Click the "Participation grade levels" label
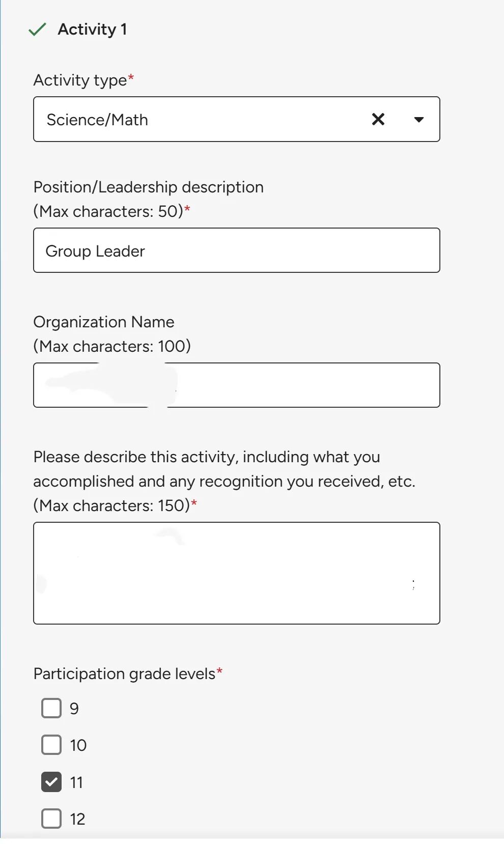504x844 pixels. (124, 673)
